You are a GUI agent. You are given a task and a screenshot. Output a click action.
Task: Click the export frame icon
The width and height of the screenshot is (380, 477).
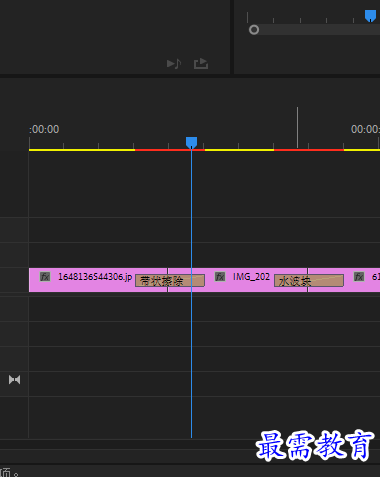pyautogui.click(x=201, y=63)
